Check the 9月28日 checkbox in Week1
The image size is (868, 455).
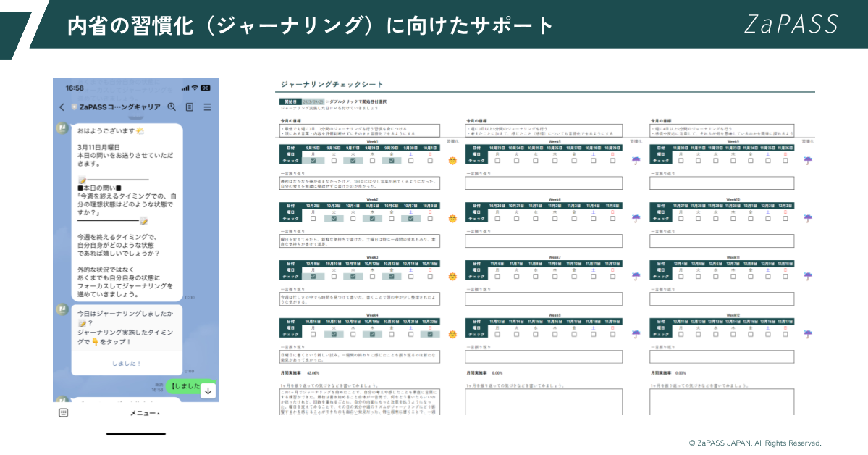point(373,161)
